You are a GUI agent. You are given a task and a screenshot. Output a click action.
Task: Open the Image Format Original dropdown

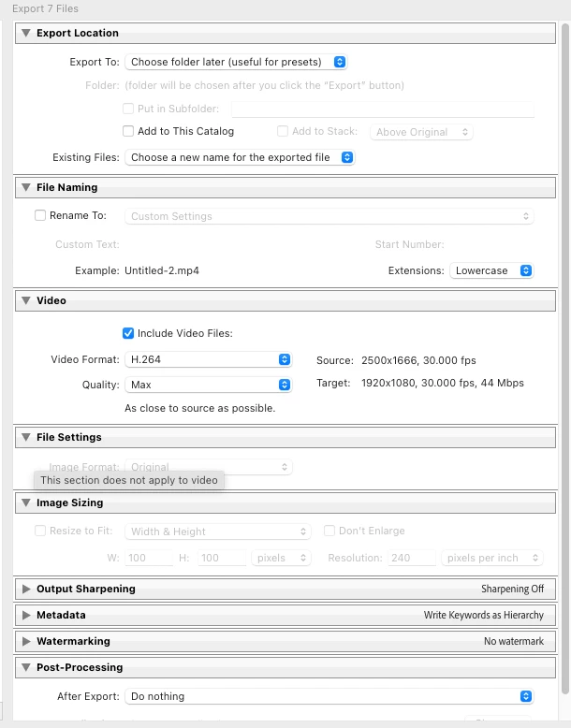tap(208, 467)
